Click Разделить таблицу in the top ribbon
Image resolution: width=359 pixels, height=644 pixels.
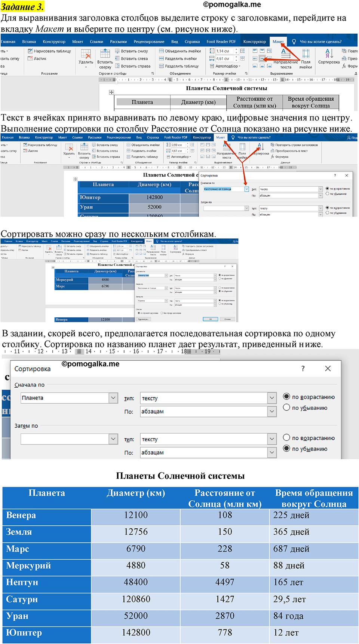coord(179,66)
